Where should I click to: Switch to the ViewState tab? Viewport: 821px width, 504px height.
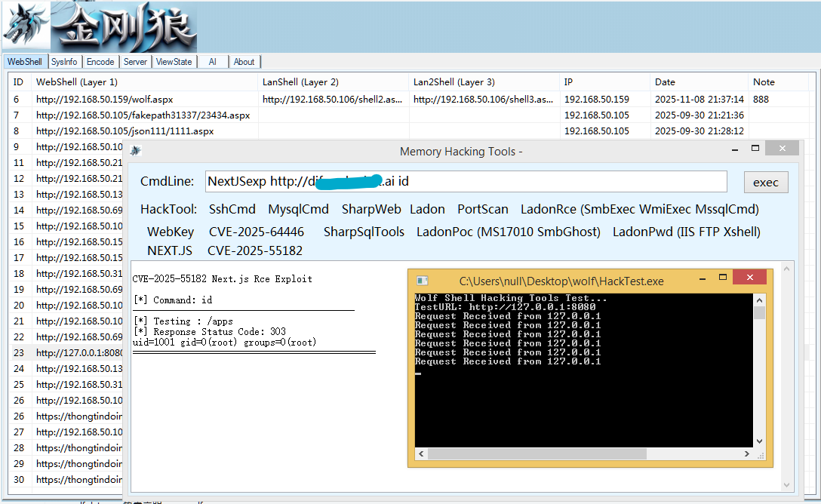(x=174, y=62)
